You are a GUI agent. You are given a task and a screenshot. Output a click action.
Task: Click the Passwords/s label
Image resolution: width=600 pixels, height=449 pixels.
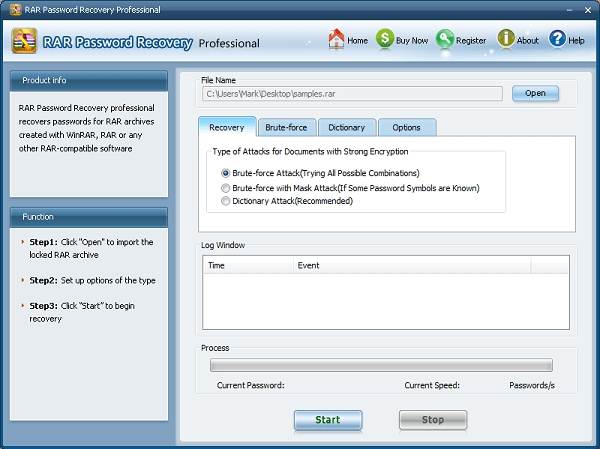point(532,385)
